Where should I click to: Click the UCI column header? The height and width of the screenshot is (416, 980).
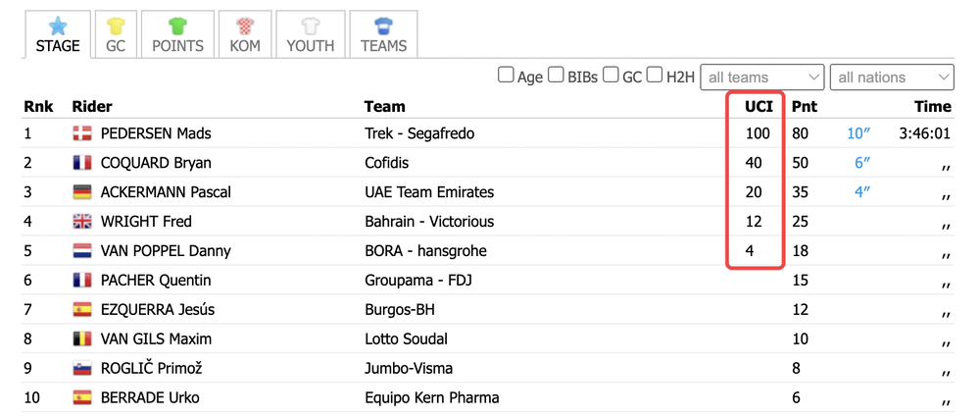click(759, 106)
